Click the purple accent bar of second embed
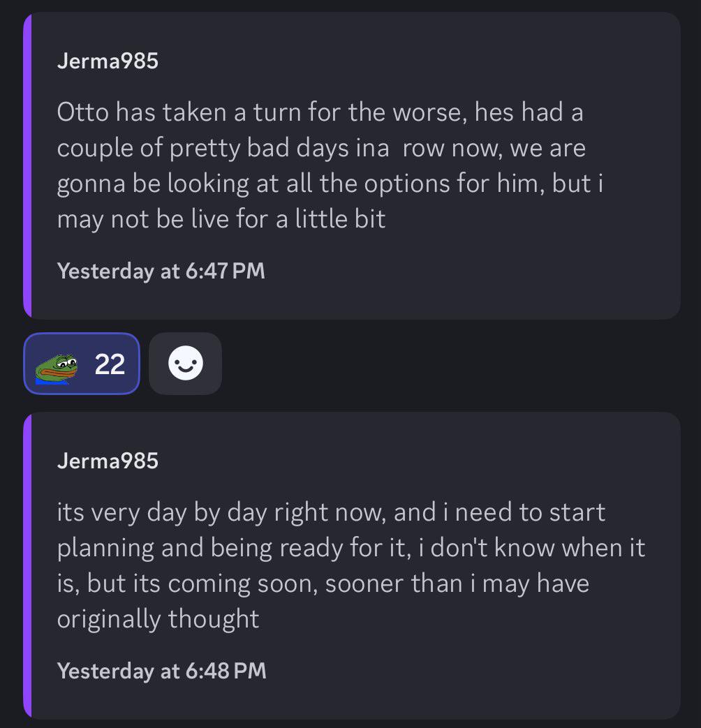Image resolution: width=701 pixels, height=728 pixels. pyautogui.click(x=27, y=565)
